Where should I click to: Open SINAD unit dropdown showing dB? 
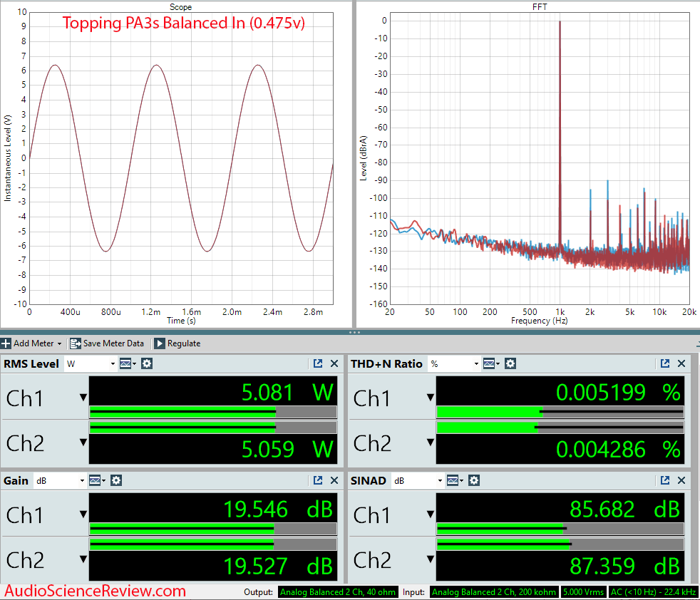pos(418,481)
